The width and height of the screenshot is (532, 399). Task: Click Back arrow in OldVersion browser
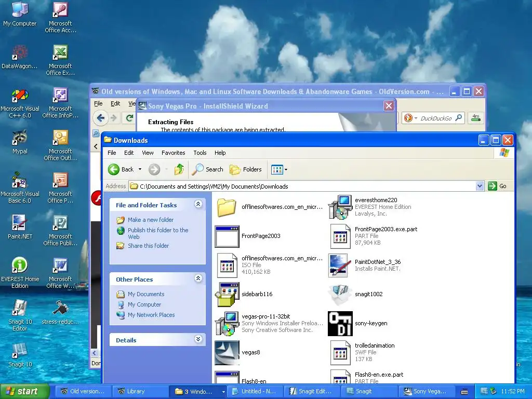pos(100,118)
